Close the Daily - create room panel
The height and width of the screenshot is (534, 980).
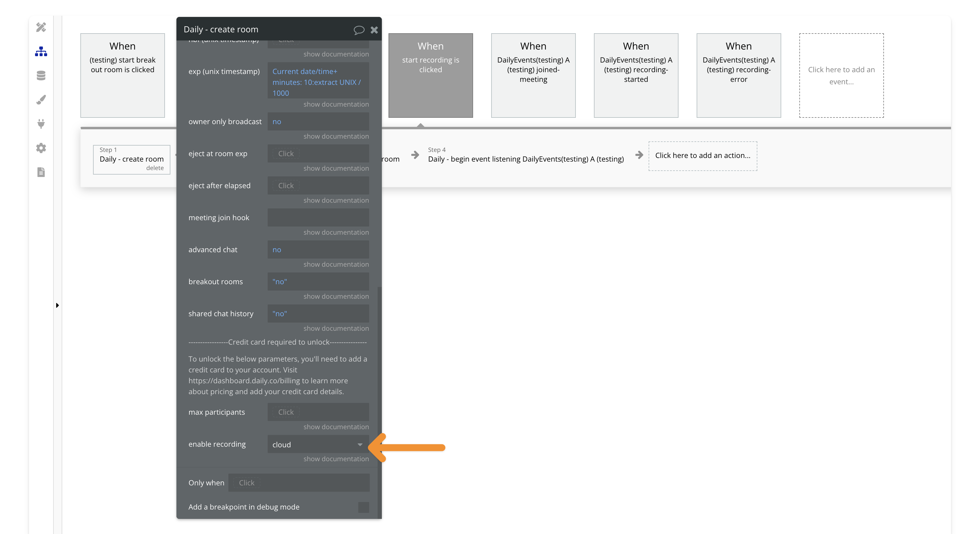click(374, 30)
